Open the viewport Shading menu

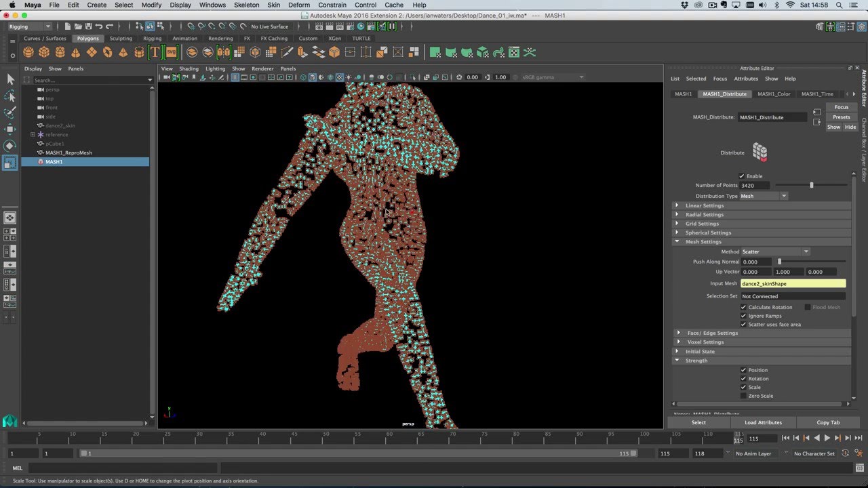tap(189, 68)
